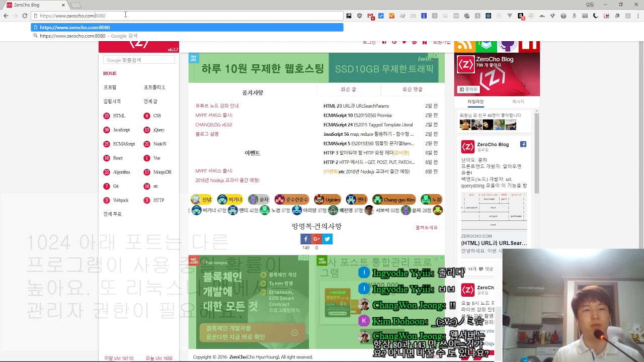The image size is (644, 362).
Task: Open the post HTTP 2 HTTP 메서드
Action: (369, 162)
